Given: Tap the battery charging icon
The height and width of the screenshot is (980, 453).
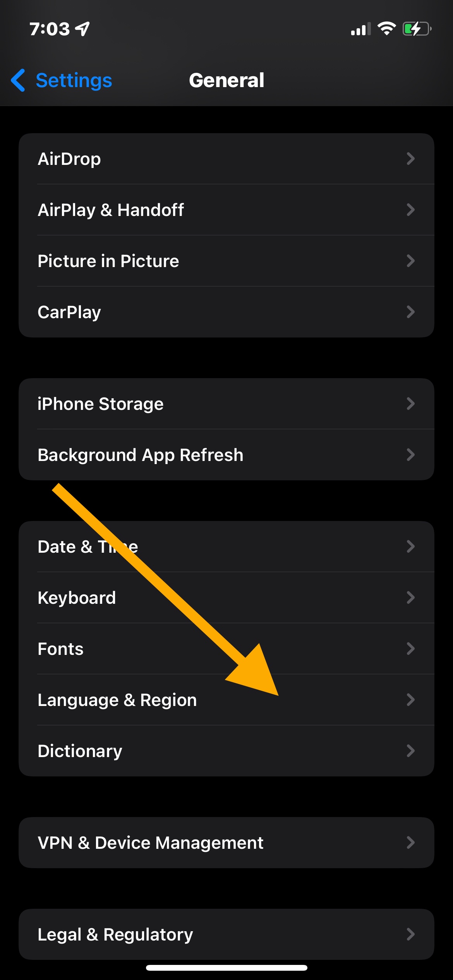Looking at the screenshot, I should [x=417, y=29].
